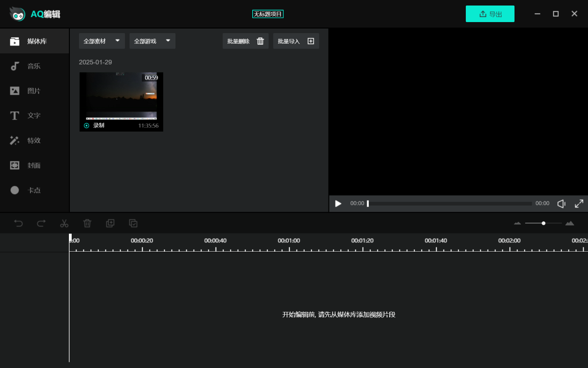Screen dimensions: 588x368
Task: Click the timeline zoom slider handle
Action: point(543,223)
